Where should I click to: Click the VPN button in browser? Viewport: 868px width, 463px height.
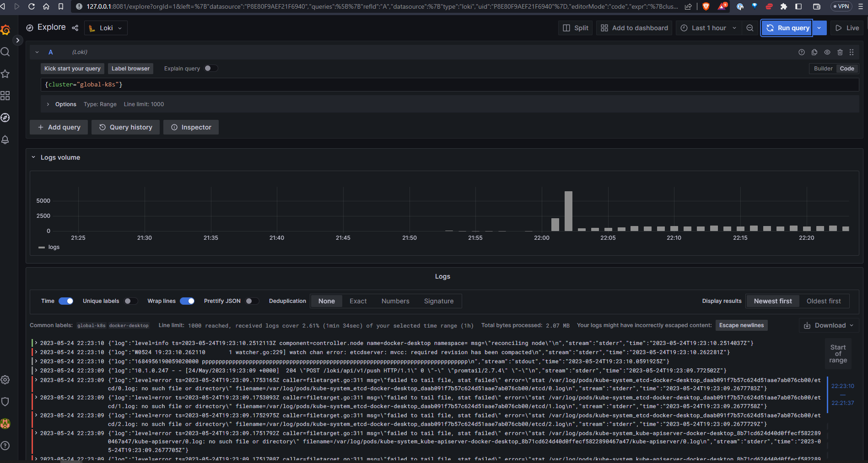point(841,6)
